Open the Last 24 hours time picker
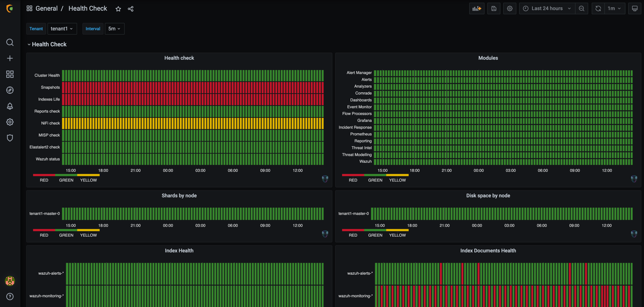 [547, 8]
